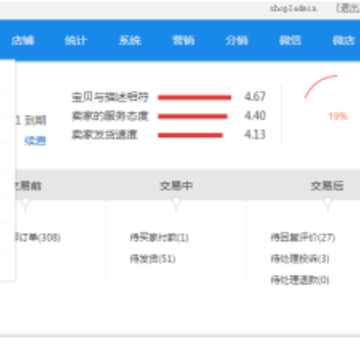Click the 退出 logout link
The image size is (360, 360).
[x=348, y=8]
